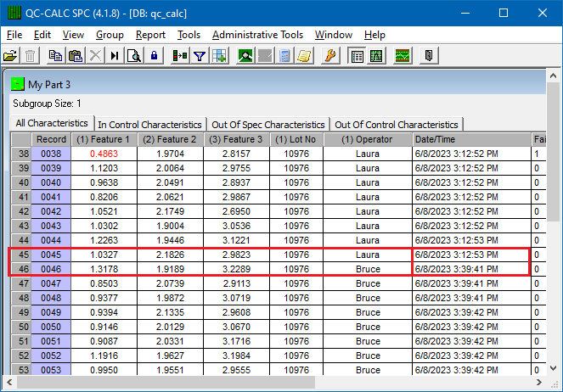Click the Copy icon in the toolbar
Screen dimensions: 563x392
point(55,56)
